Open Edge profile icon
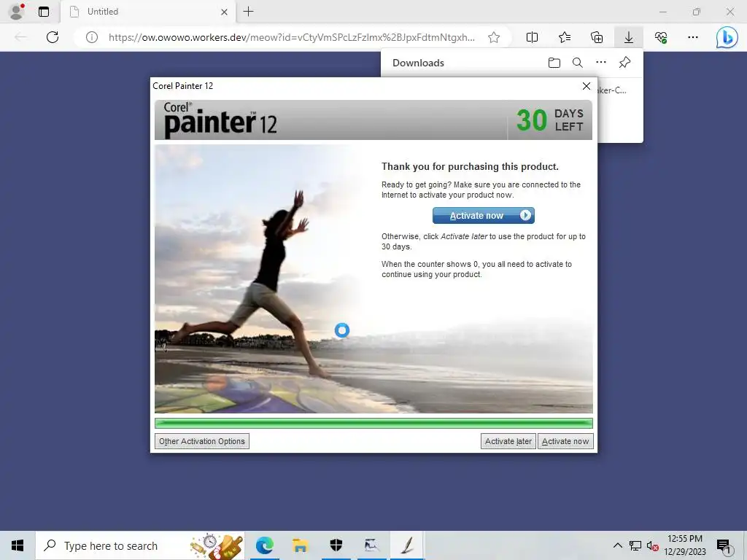The height and width of the screenshot is (560, 747). pyautogui.click(x=17, y=12)
